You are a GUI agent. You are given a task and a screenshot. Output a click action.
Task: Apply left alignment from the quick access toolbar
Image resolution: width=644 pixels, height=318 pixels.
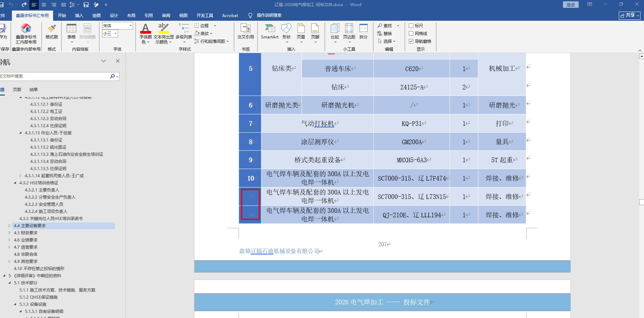pos(34,5)
